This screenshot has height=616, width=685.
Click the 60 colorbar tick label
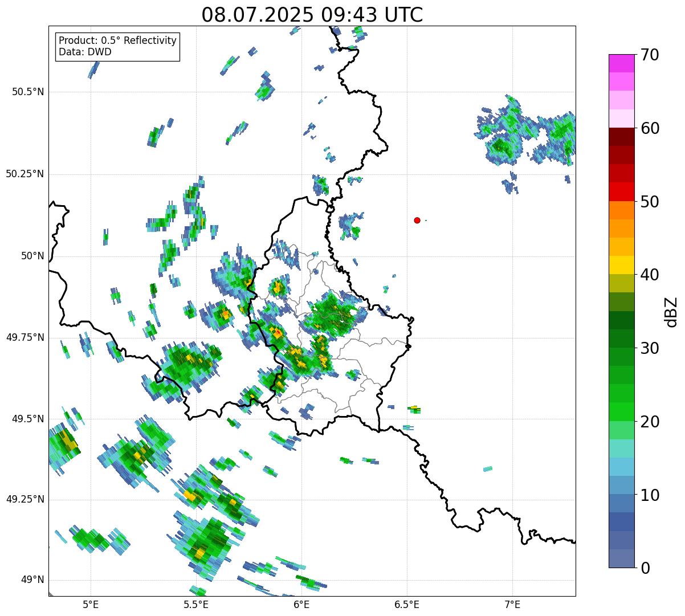click(650, 128)
